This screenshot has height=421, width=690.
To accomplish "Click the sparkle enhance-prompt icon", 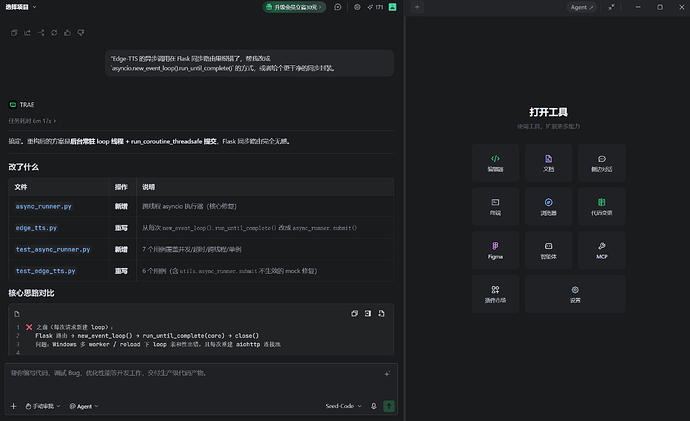I will pos(387,373).
